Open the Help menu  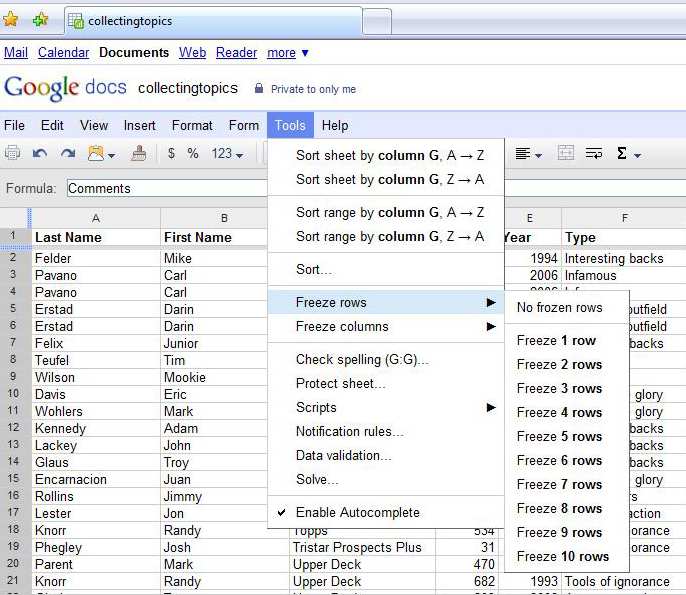click(x=335, y=126)
